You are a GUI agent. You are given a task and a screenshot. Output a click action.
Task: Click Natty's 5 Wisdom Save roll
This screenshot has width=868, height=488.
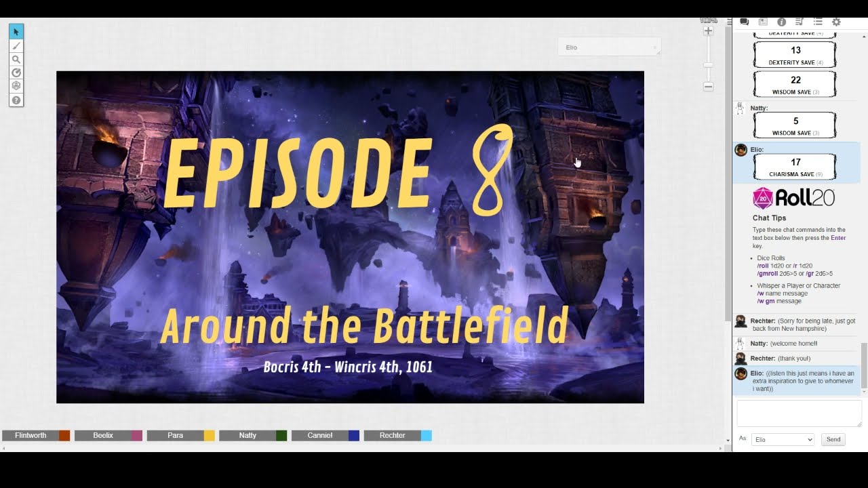795,125
